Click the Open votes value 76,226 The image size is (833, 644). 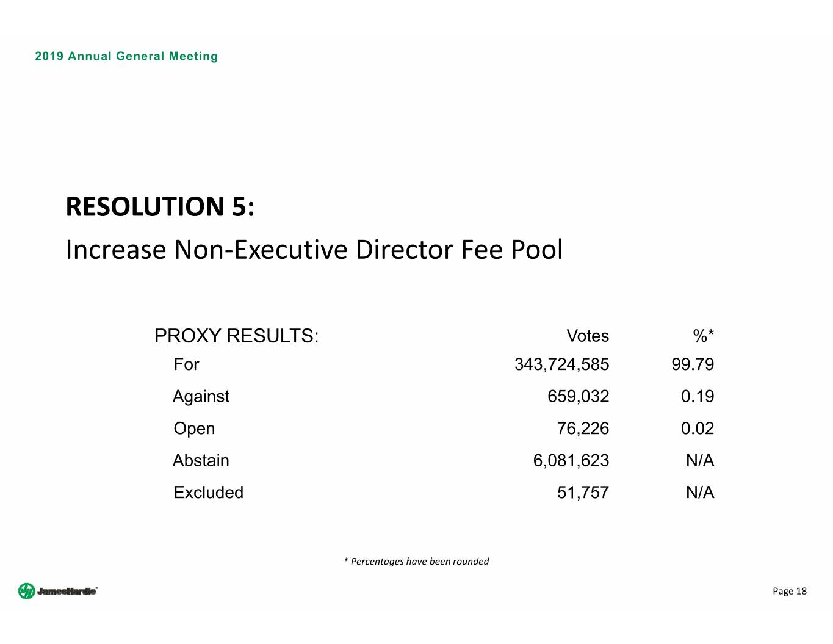(x=583, y=429)
